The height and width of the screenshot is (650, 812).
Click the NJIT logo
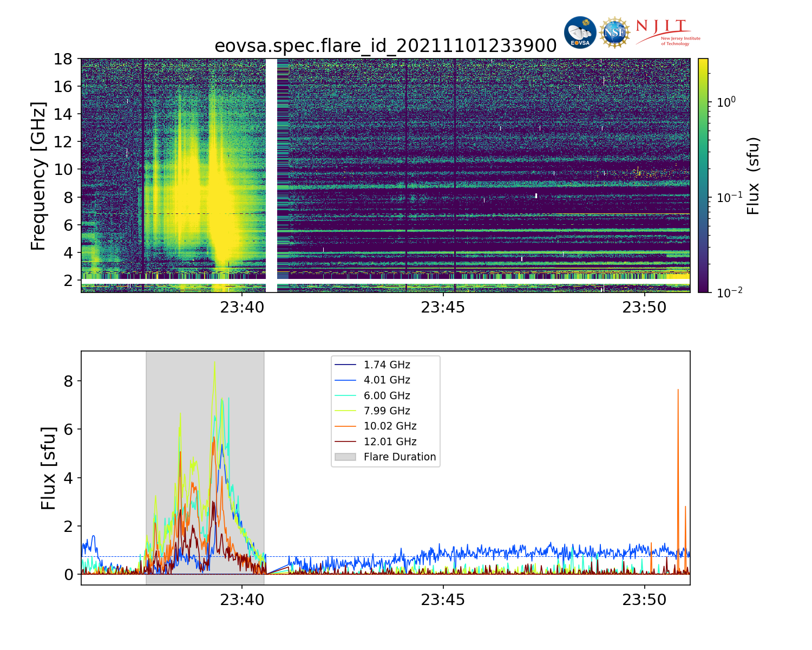click(x=667, y=32)
